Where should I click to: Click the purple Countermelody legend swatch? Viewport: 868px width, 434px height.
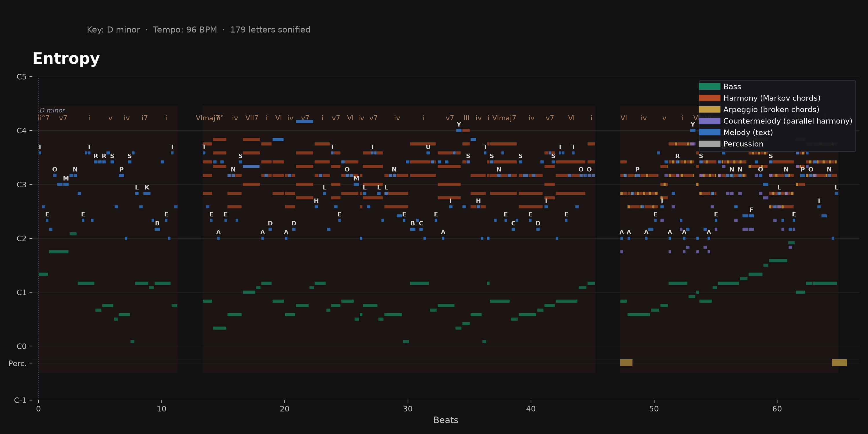click(x=709, y=121)
